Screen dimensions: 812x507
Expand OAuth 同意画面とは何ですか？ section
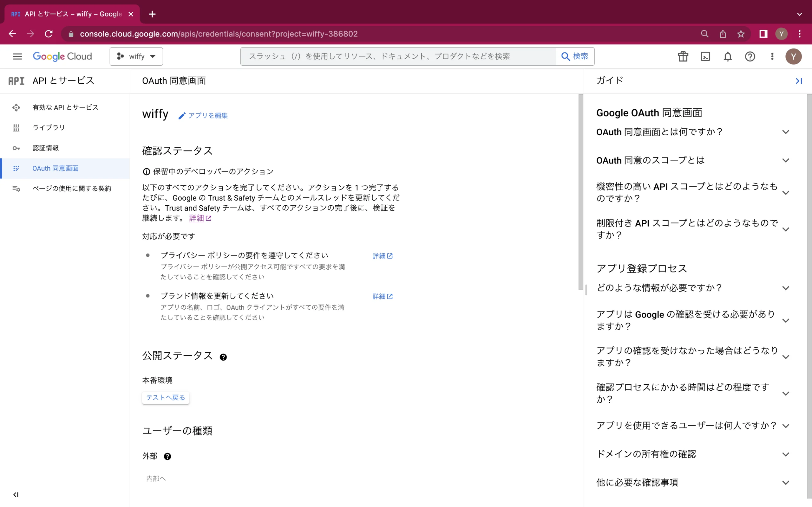[x=692, y=132]
